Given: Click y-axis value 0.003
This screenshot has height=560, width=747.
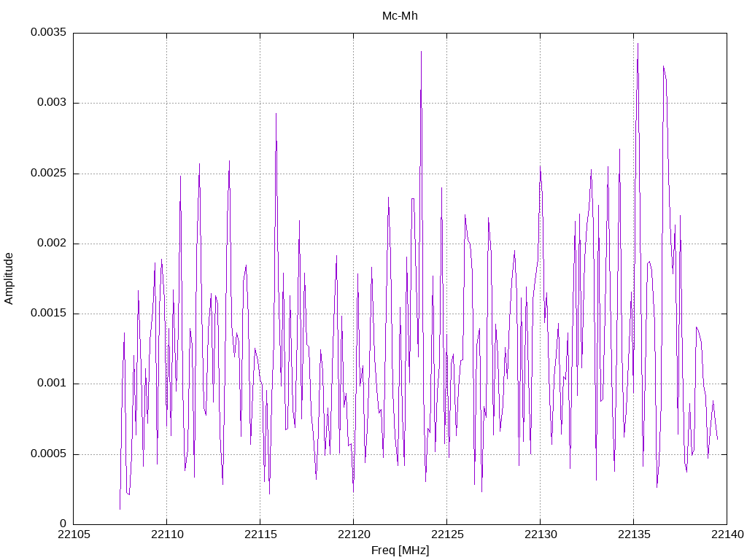Looking at the screenshot, I should click(52, 102).
